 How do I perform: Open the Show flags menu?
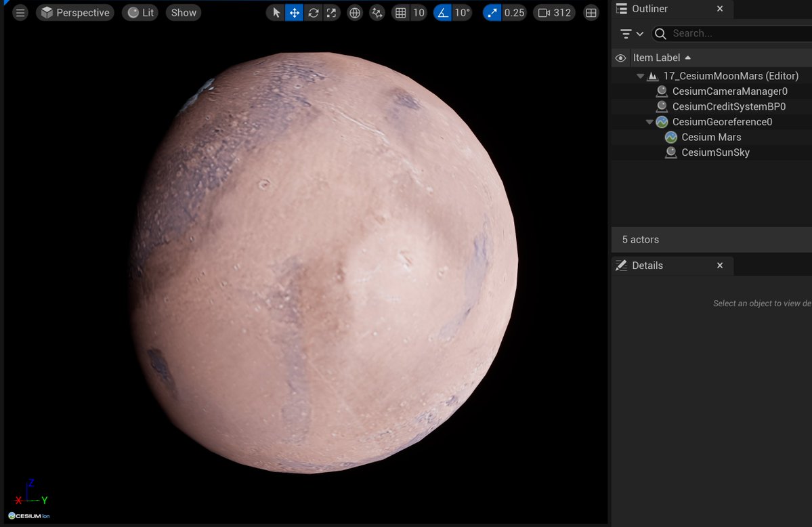184,12
